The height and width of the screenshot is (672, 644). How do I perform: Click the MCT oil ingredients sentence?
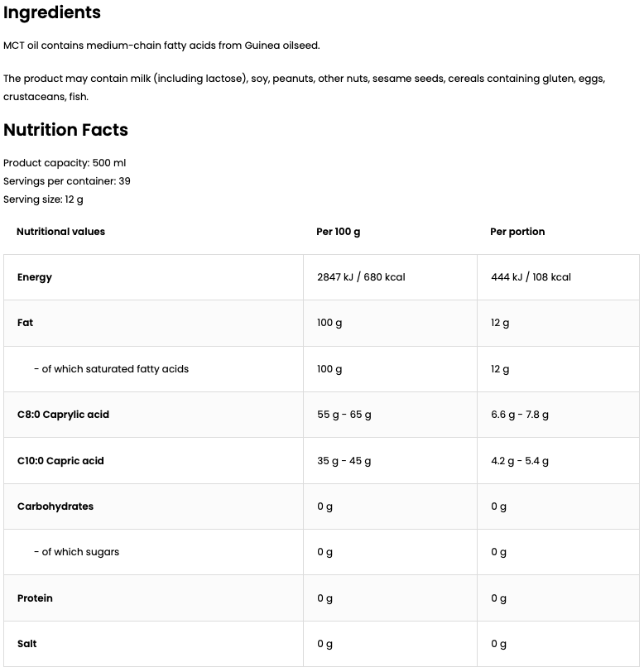[161, 46]
